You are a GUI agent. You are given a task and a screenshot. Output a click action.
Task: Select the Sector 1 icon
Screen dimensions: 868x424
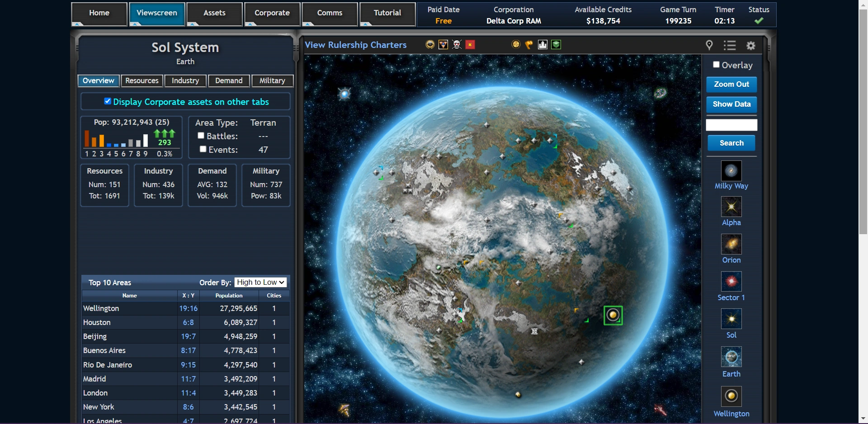(731, 282)
